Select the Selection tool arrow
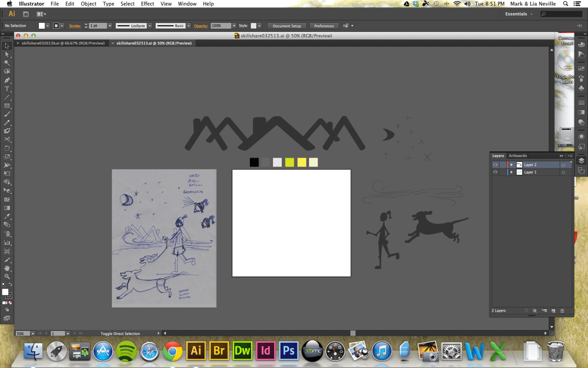The width and height of the screenshot is (588, 368). [x=6, y=46]
